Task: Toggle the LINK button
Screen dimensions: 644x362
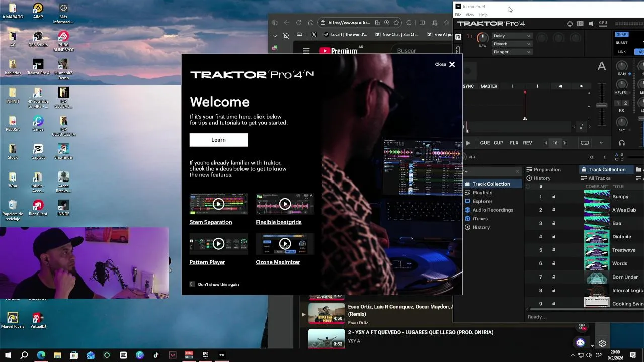Action: tap(622, 52)
